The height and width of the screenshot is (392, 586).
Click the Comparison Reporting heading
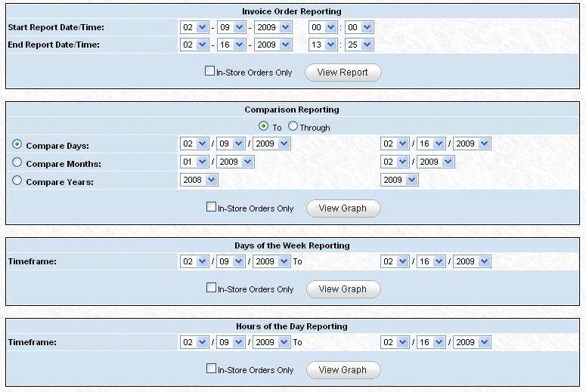pos(292,110)
